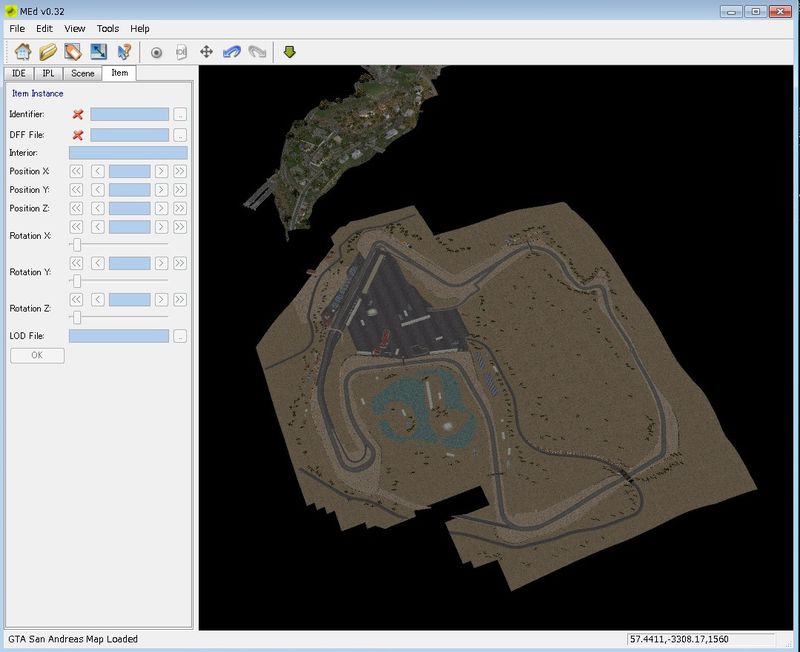Activate the What's This help pointer icon
Viewport: 800px width, 652px height.
coord(123,52)
